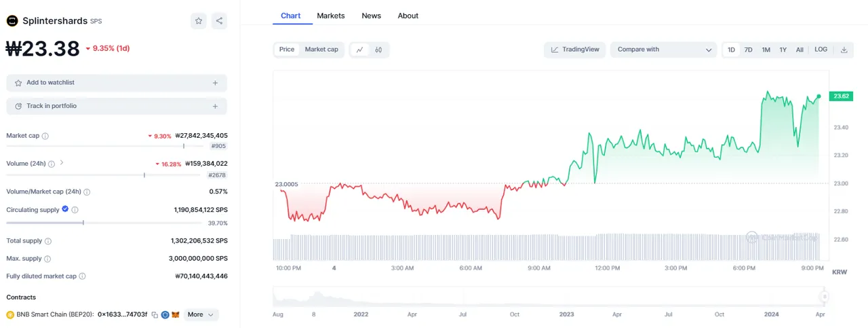Download the chart data
Screen dimensions: 868x328
(x=844, y=50)
